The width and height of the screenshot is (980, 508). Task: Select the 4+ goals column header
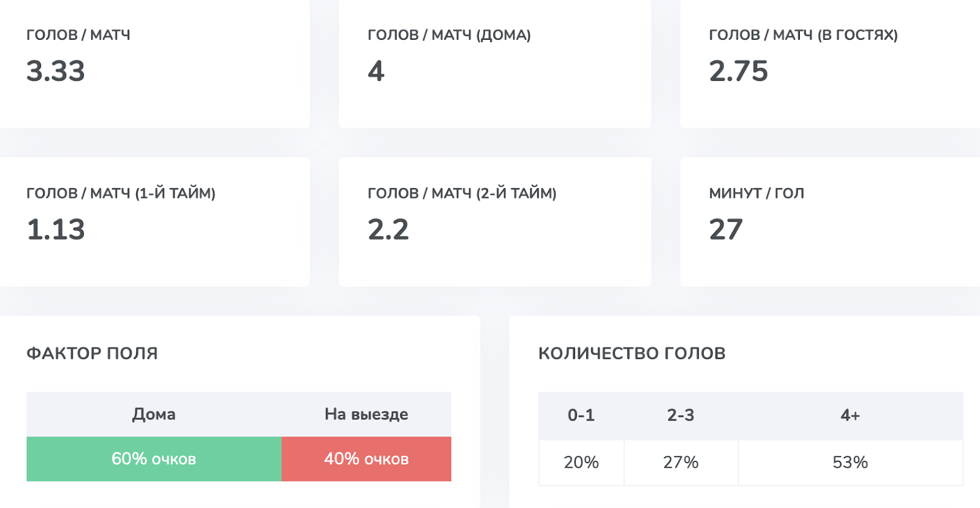[x=850, y=415]
